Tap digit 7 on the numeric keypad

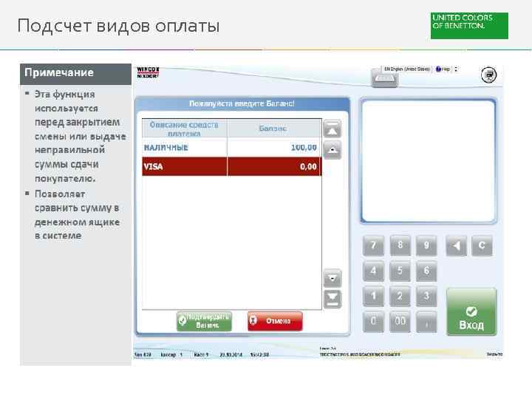373,245
